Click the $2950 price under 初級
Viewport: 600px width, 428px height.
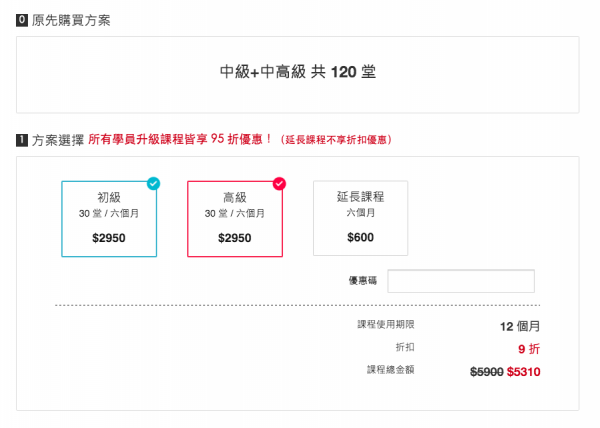pyautogui.click(x=109, y=238)
